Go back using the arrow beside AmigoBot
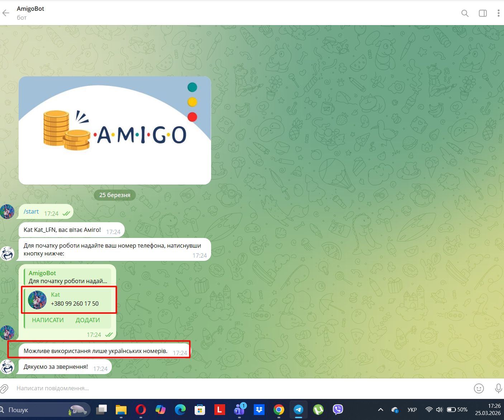The image size is (504, 420). (6, 13)
